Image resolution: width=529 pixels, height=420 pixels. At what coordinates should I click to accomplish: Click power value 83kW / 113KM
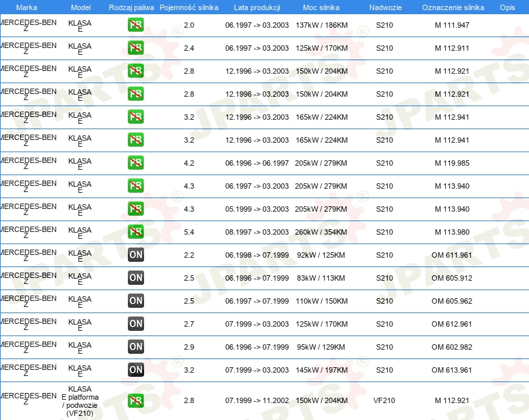321,278
